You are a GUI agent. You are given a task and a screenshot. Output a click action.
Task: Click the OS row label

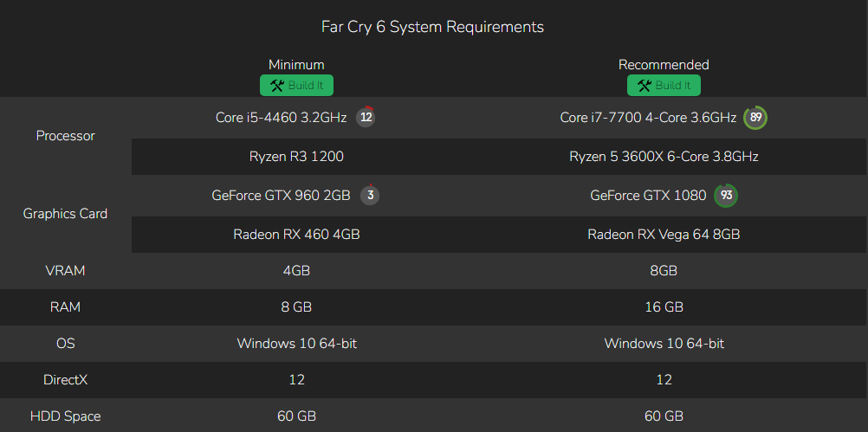tap(65, 344)
